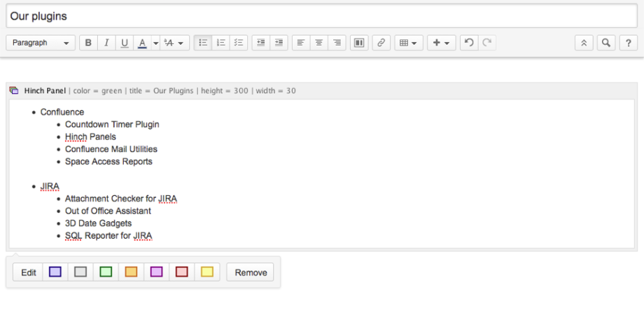Click 'Space Access Reports' list item
This screenshot has width=644, height=315.
coord(108,162)
